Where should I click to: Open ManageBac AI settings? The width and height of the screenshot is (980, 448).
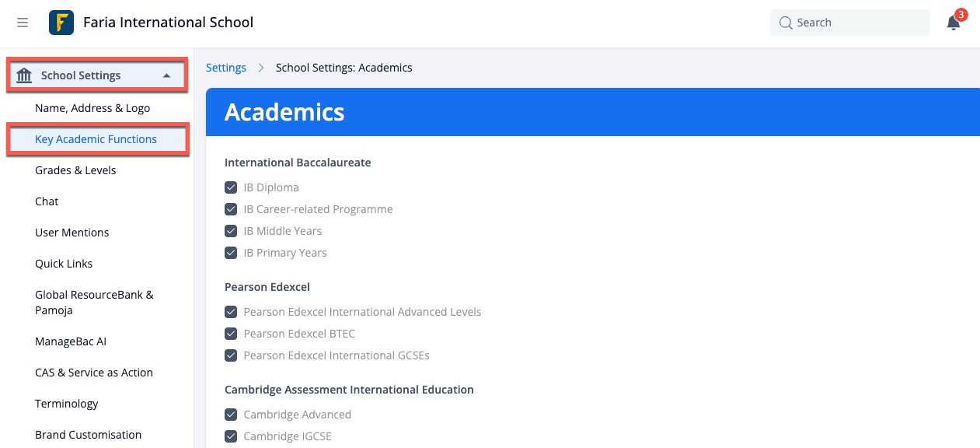pos(70,341)
